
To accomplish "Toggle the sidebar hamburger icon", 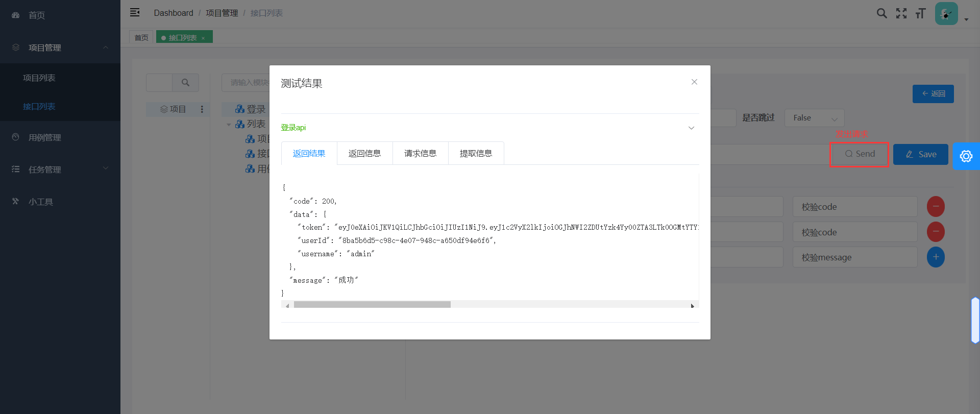I will (x=135, y=12).
